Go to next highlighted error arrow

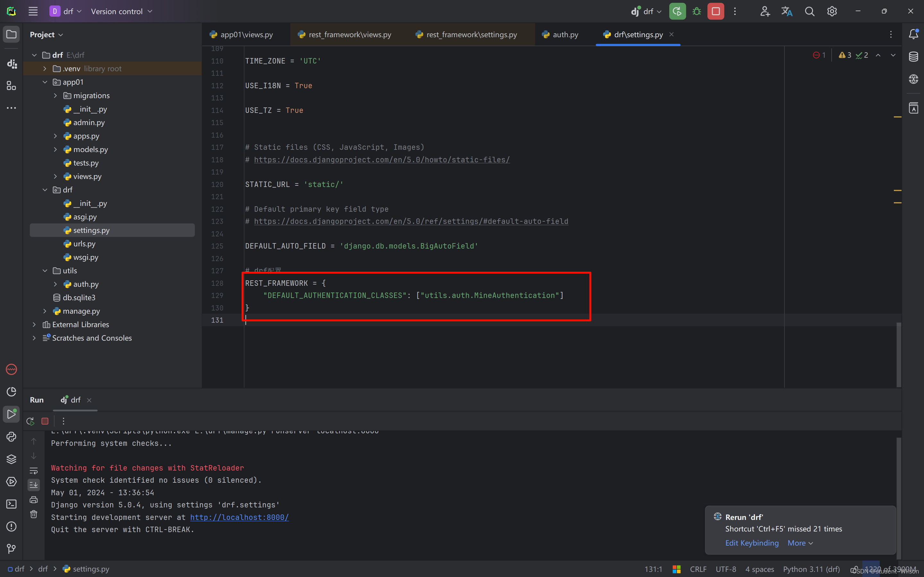coord(893,55)
